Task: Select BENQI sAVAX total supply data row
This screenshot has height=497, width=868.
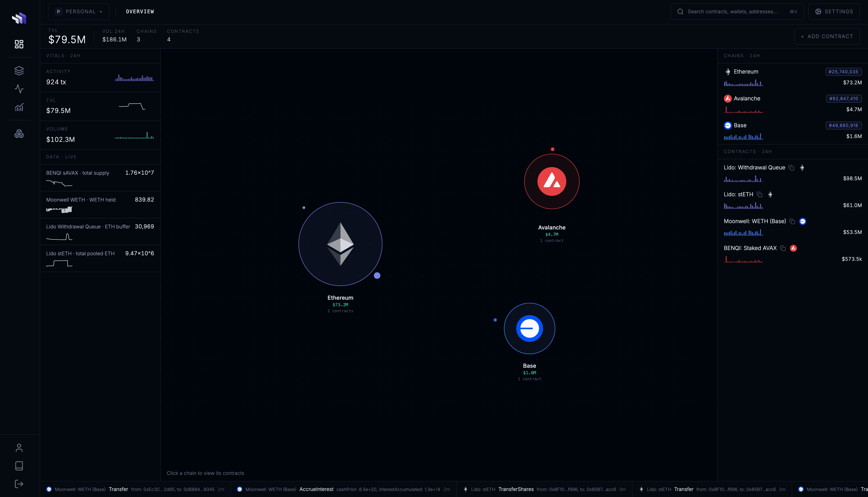Action: pyautogui.click(x=100, y=178)
